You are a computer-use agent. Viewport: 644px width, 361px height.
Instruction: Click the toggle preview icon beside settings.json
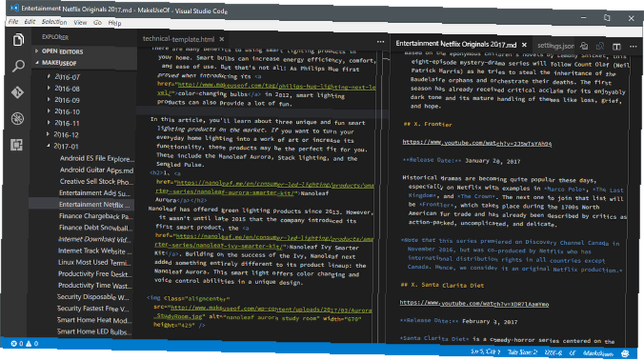584,46
